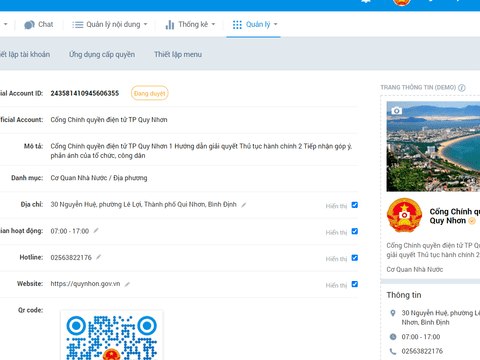Click the chat bubble icon
This screenshot has height=360, width=480.
29,25
